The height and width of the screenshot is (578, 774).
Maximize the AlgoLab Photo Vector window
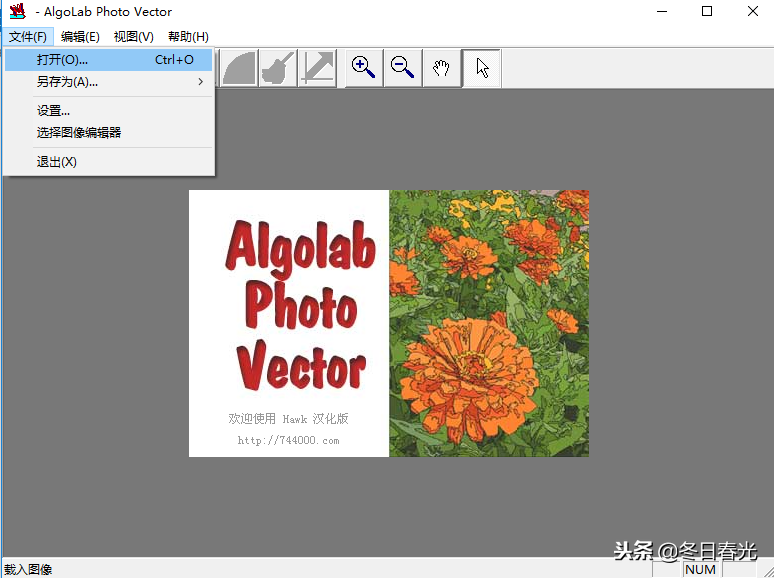tap(707, 11)
